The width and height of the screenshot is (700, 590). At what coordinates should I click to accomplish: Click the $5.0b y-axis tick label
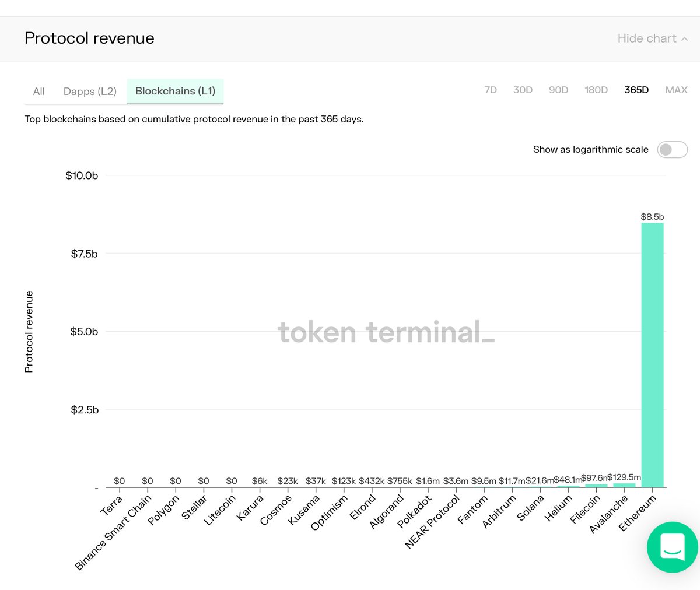pos(85,332)
